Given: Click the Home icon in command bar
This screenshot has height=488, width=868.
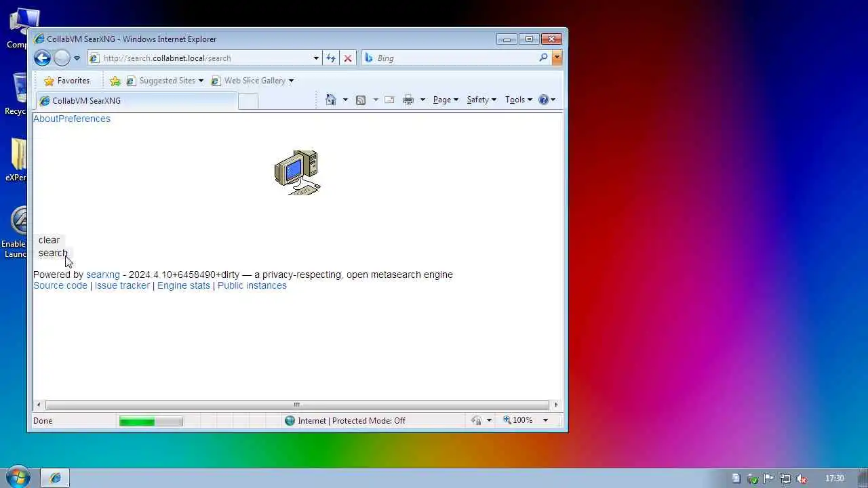Looking at the screenshot, I should coord(331,100).
